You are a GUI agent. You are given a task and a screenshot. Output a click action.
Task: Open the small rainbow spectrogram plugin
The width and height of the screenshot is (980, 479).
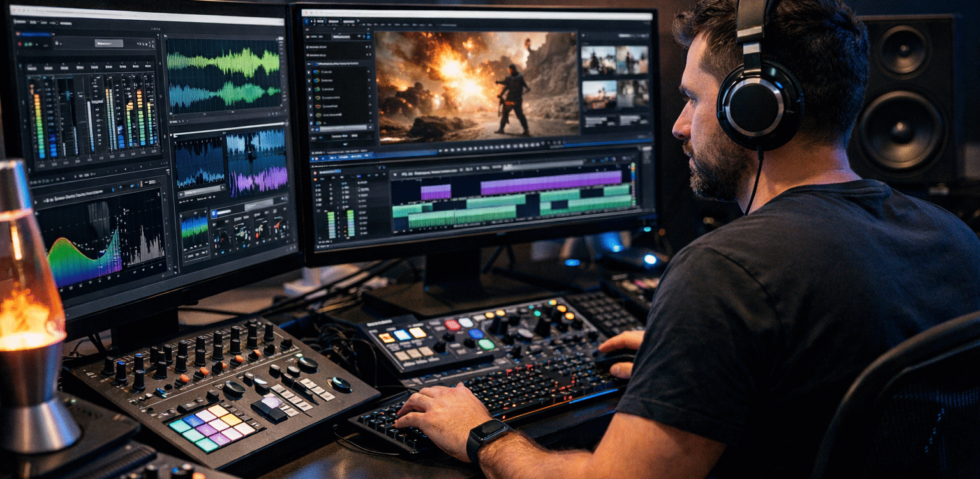coord(194,228)
